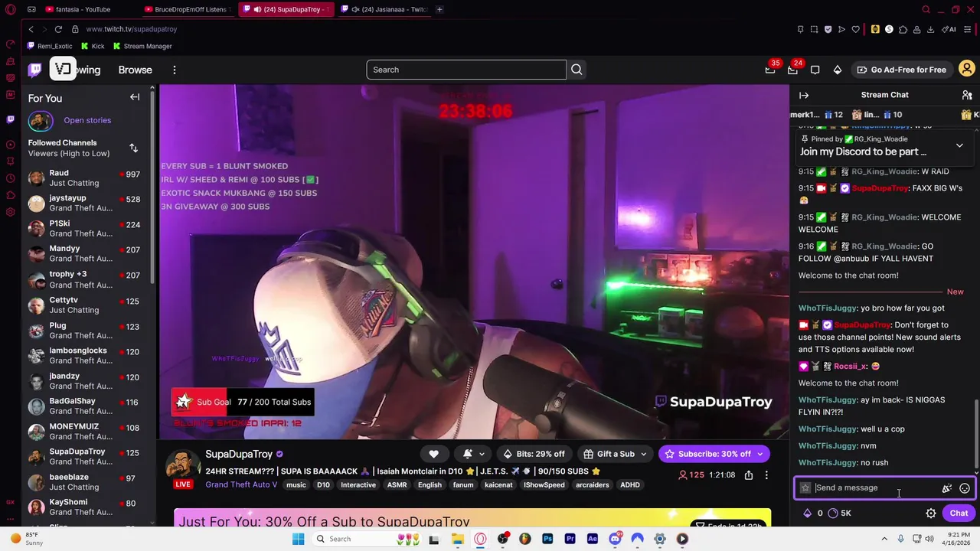Open Photoshop from Windows taskbar
This screenshot has width=980, height=551.
tap(547, 539)
